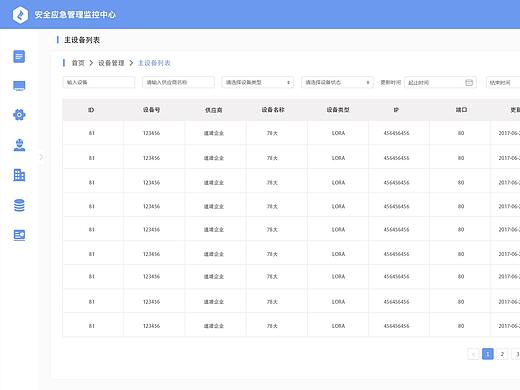Select page 2 in pagination
The width and height of the screenshot is (520, 390).
tap(502, 354)
